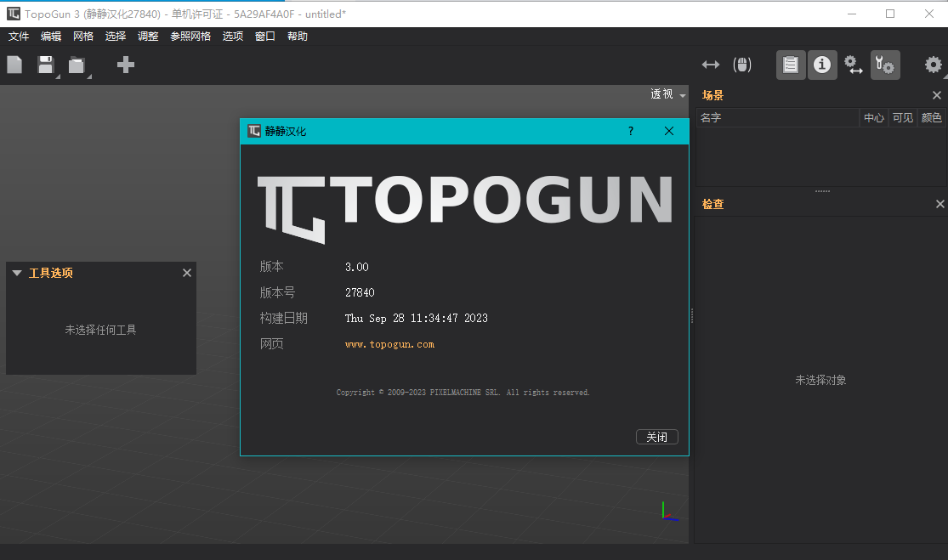This screenshot has height=560, width=948.
Task: Close the 工具选项 floating panel
Action: click(x=187, y=273)
